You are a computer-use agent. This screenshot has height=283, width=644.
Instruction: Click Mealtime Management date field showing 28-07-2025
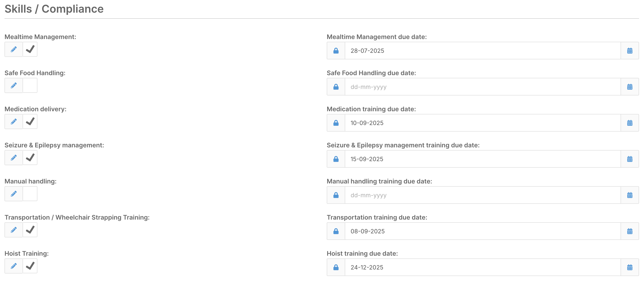coord(483,51)
